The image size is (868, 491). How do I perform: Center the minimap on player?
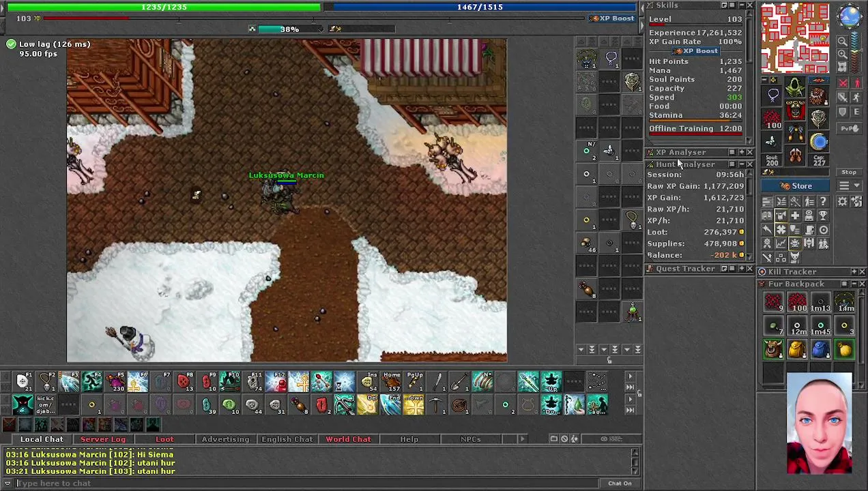843,67
